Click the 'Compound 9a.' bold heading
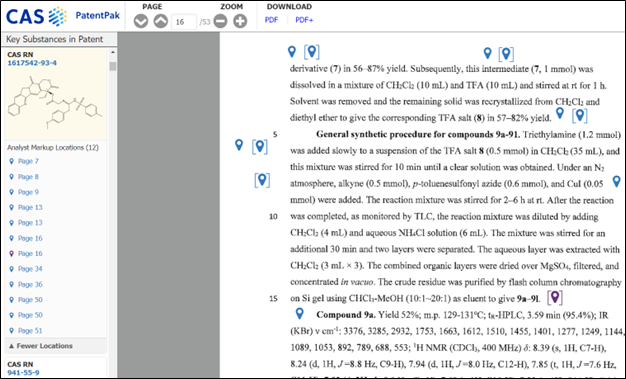Image resolution: width=626 pixels, height=379 pixels. pyautogui.click(x=346, y=315)
